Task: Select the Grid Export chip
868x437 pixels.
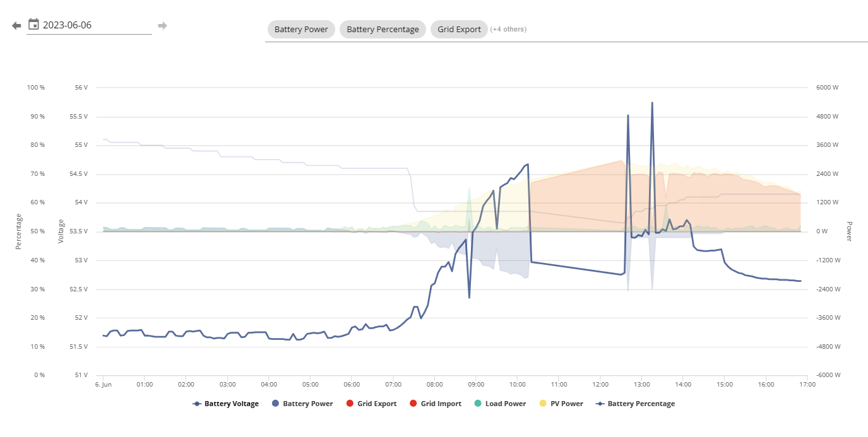Action: pos(459,29)
